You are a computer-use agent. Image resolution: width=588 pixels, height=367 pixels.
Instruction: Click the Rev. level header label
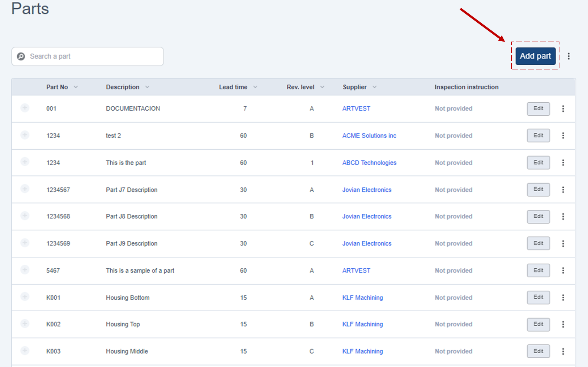(x=301, y=87)
